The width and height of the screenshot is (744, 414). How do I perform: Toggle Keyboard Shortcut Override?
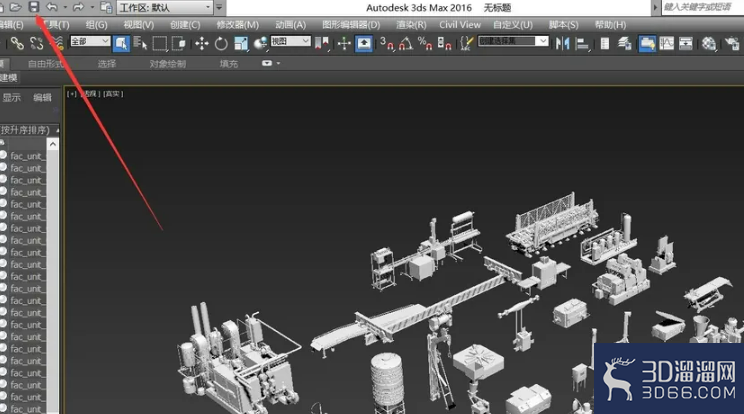[x=364, y=44]
